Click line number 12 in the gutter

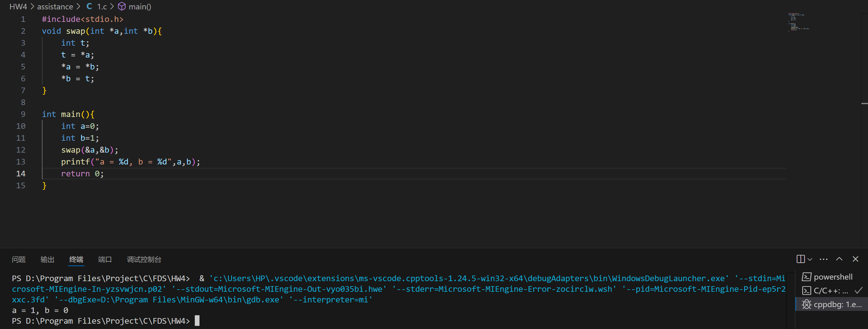coord(21,150)
